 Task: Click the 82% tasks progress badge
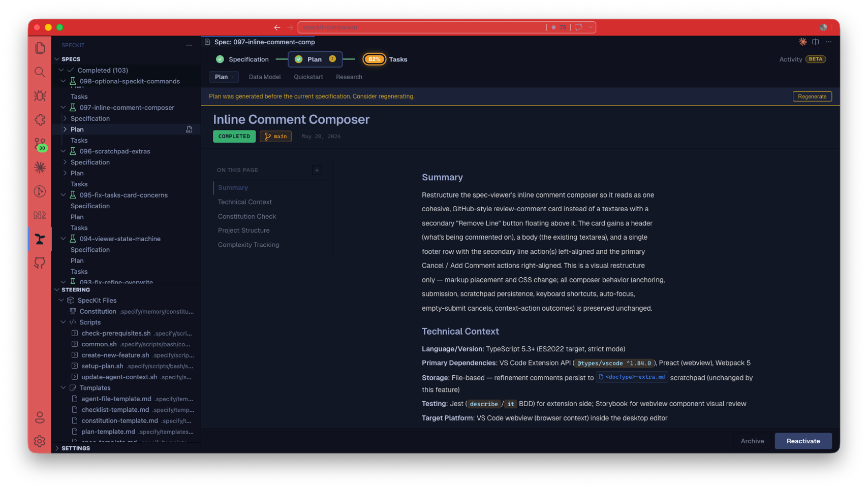374,59
